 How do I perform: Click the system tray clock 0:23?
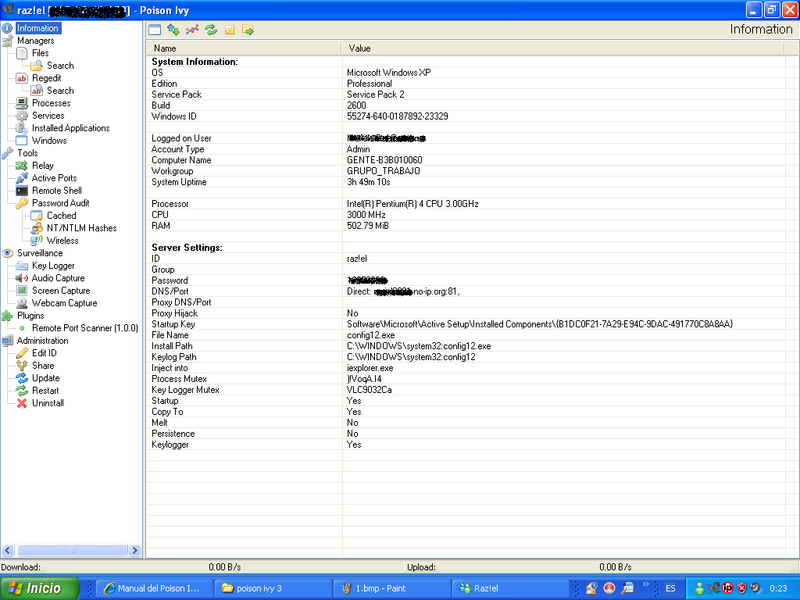click(x=778, y=588)
